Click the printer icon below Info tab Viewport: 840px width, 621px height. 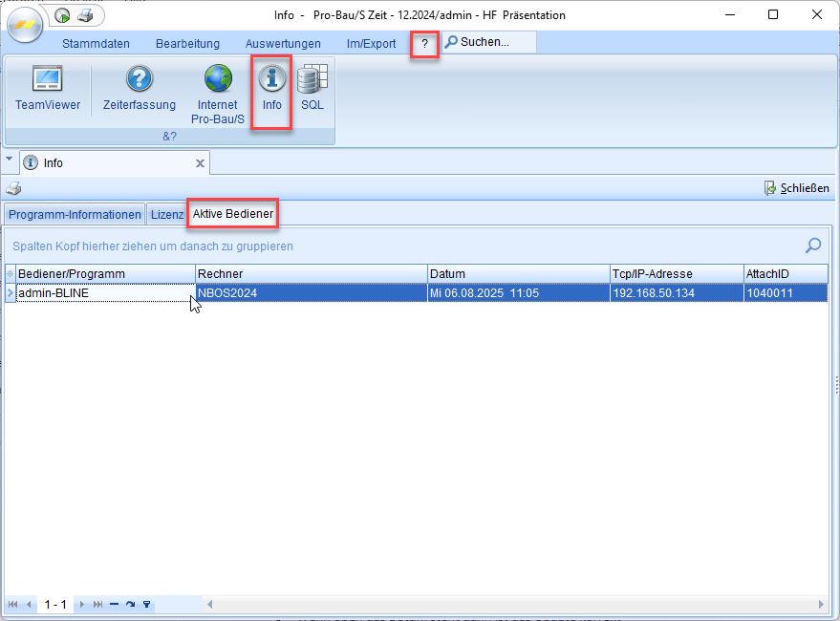(x=13, y=188)
